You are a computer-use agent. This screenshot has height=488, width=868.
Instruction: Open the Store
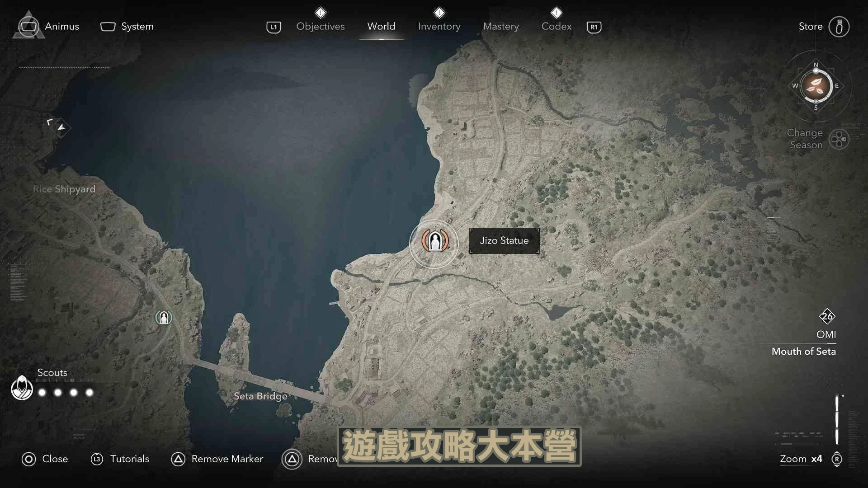(x=811, y=27)
